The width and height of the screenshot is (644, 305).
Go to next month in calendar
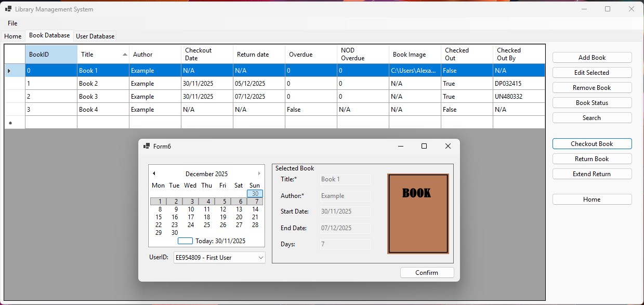pyautogui.click(x=259, y=174)
